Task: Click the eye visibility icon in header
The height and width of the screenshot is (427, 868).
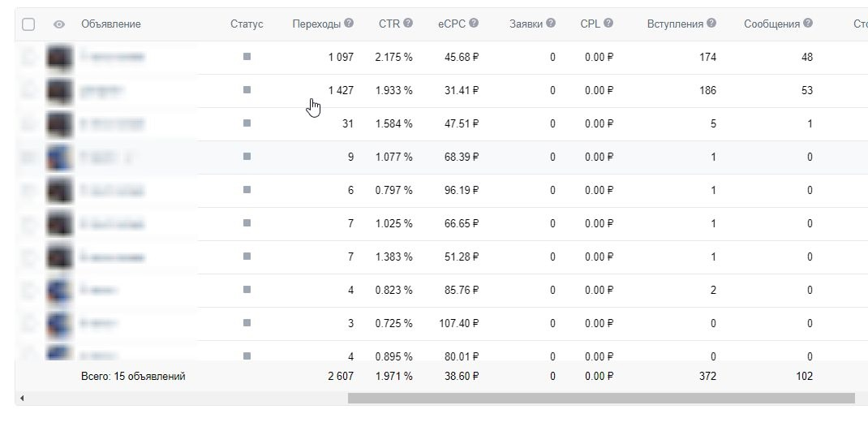Action: (x=59, y=24)
